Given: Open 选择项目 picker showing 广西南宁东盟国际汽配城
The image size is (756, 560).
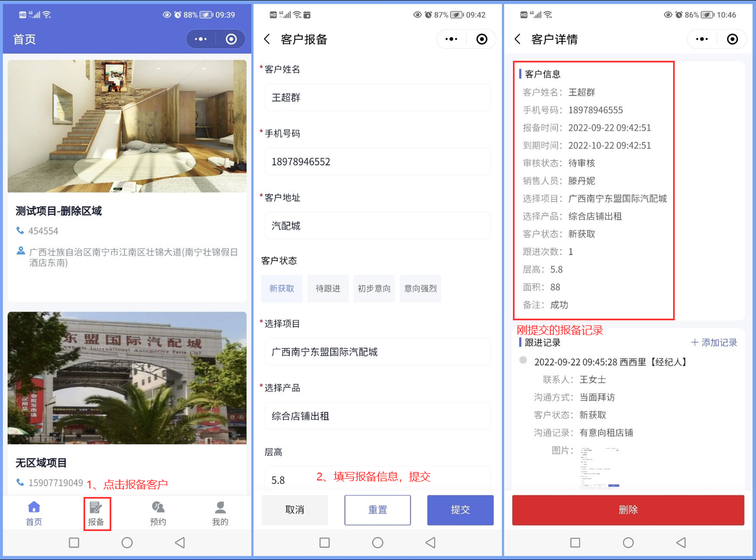Looking at the screenshot, I should click(378, 352).
